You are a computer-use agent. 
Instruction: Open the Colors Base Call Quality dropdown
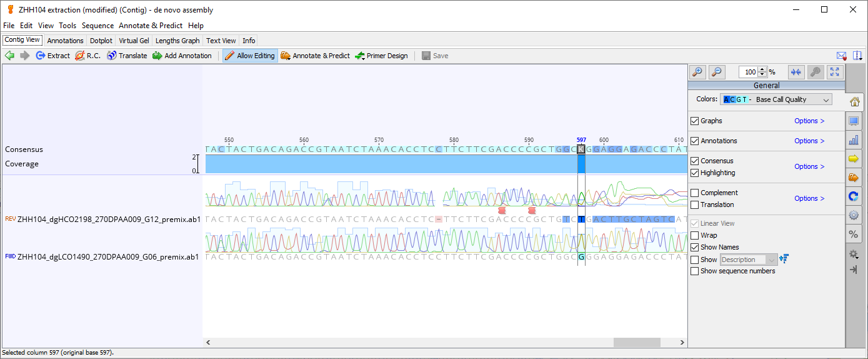coord(776,99)
